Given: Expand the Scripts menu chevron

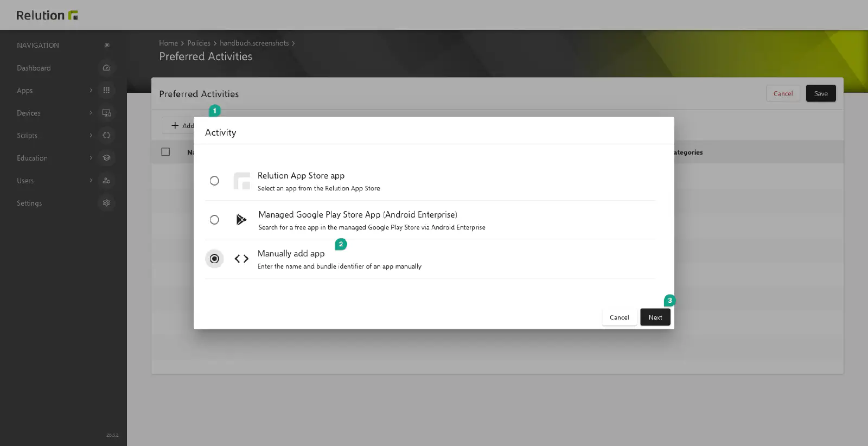Looking at the screenshot, I should (91, 135).
